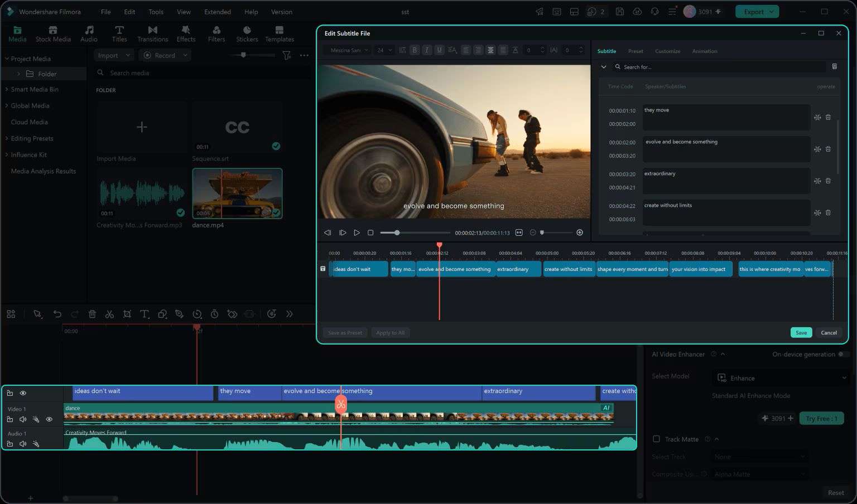This screenshot has height=504, width=857.
Task: Click the delete trash icon in timeline toolbar
Action: (x=92, y=314)
